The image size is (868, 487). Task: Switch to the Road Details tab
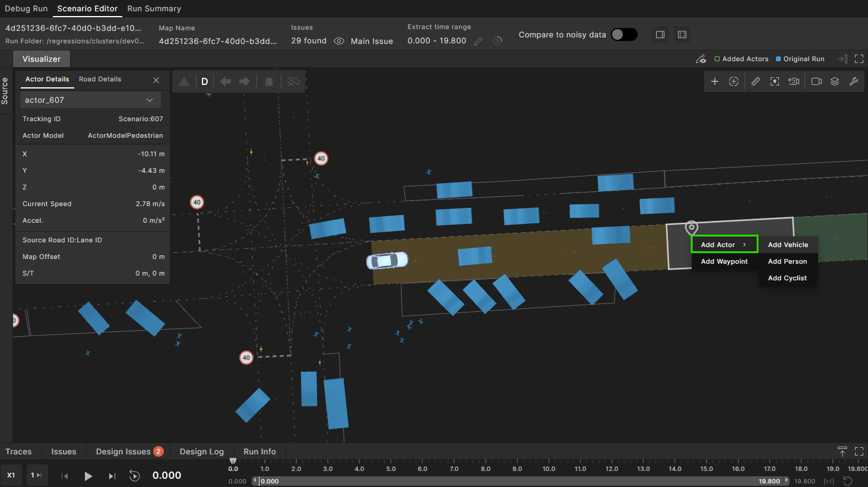(x=100, y=79)
